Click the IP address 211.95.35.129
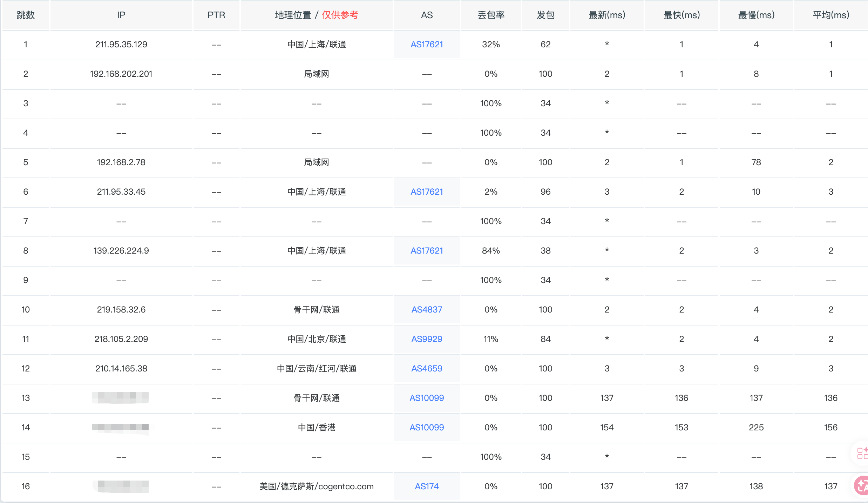Screen dimensions: 868x503 (121, 45)
